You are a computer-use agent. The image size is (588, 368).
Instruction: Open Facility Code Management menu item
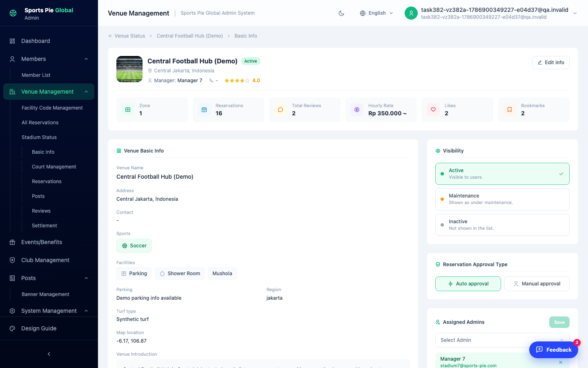(52, 108)
